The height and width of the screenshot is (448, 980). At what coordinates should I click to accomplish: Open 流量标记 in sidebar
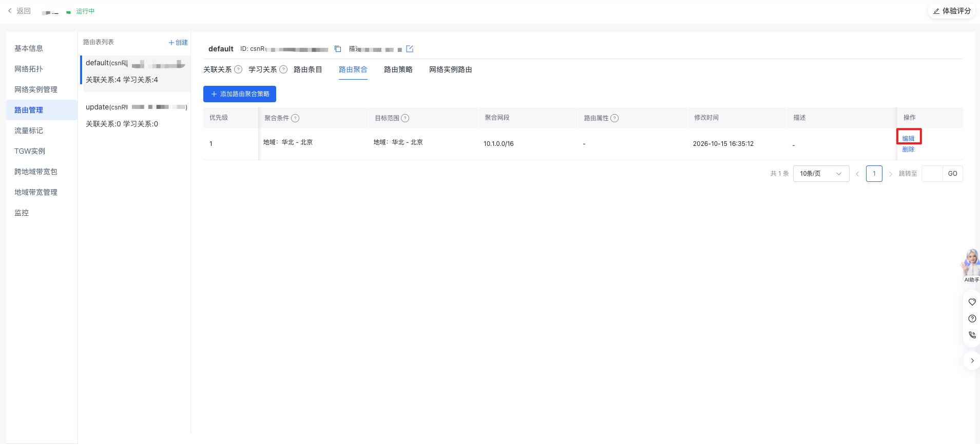point(42,130)
